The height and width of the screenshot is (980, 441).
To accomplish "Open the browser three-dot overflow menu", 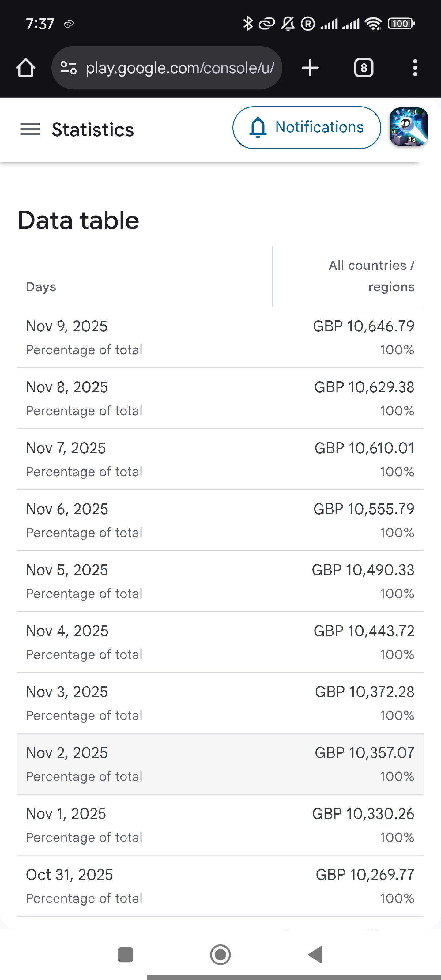I will point(415,68).
